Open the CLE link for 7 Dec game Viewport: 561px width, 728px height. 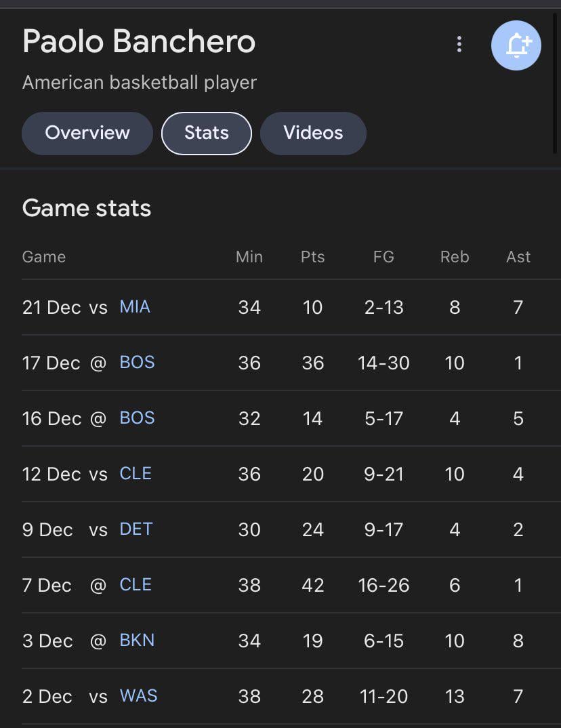click(x=136, y=585)
